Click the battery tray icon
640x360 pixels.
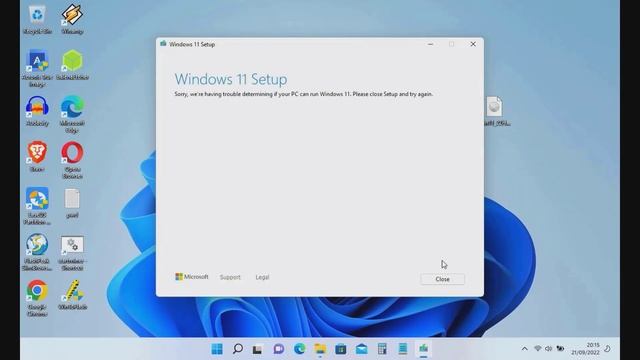pos(560,349)
